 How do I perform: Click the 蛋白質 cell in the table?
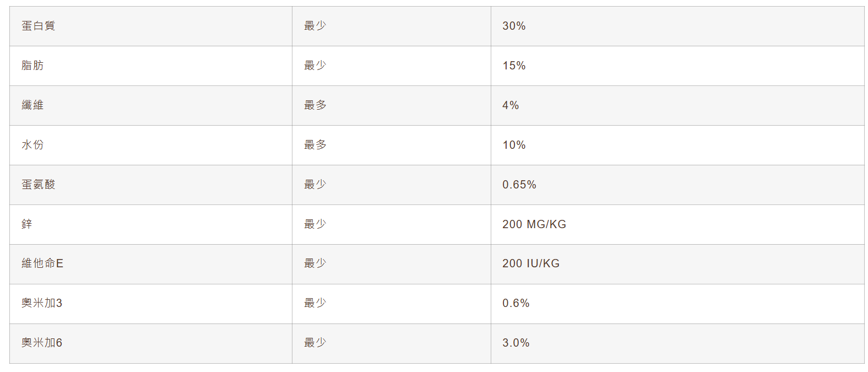pos(39,26)
